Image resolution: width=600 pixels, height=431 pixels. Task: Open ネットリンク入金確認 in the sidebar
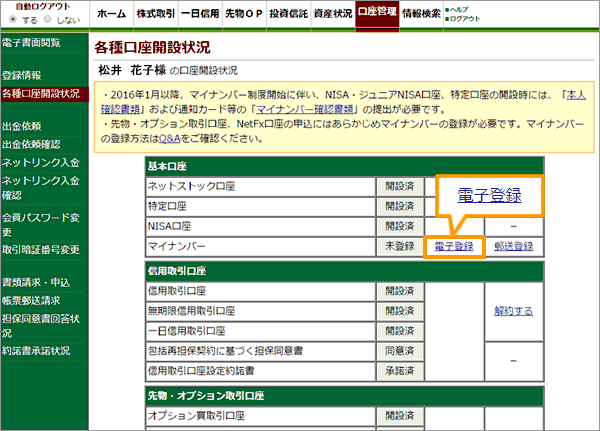click(41, 188)
